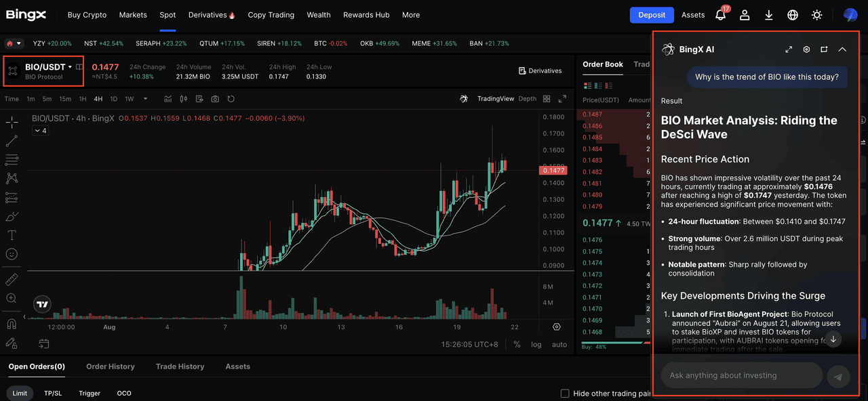Select the ruler measure tool
This screenshot has height=401, width=868.
click(10, 278)
